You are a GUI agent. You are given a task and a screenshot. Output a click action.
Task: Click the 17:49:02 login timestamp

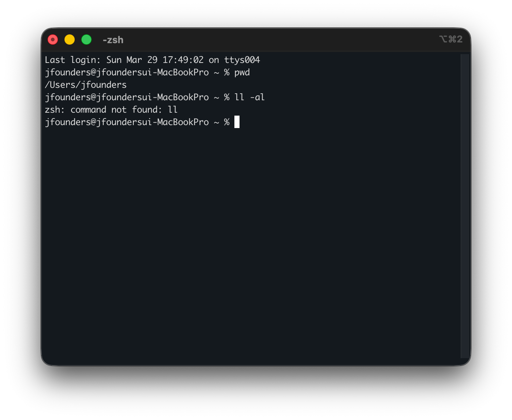pos(183,60)
